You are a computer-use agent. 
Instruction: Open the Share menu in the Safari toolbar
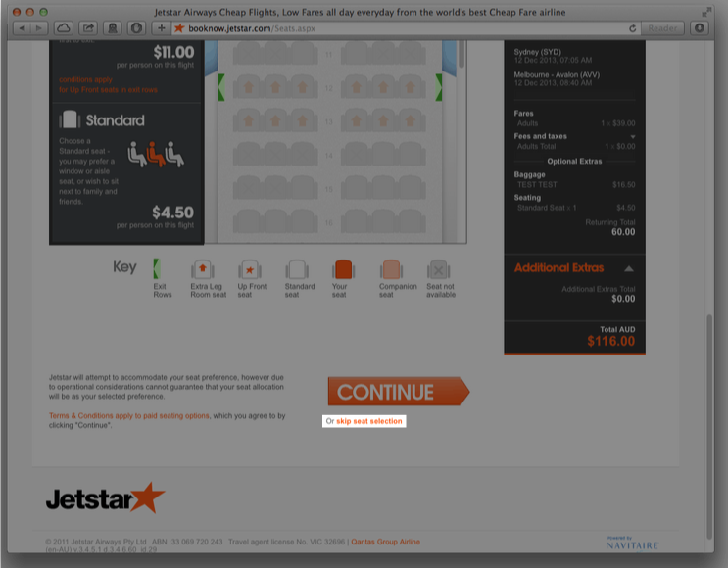[88, 28]
